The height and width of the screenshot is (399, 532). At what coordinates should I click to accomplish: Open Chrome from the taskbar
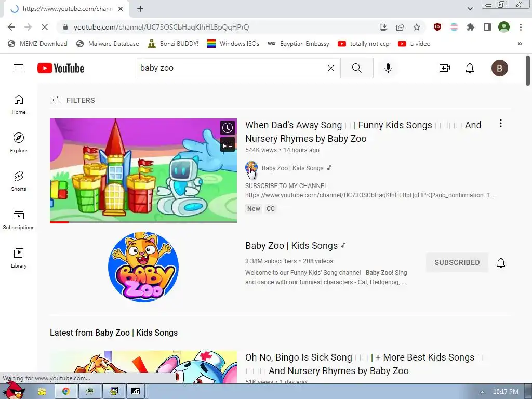(x=65, y=392)
